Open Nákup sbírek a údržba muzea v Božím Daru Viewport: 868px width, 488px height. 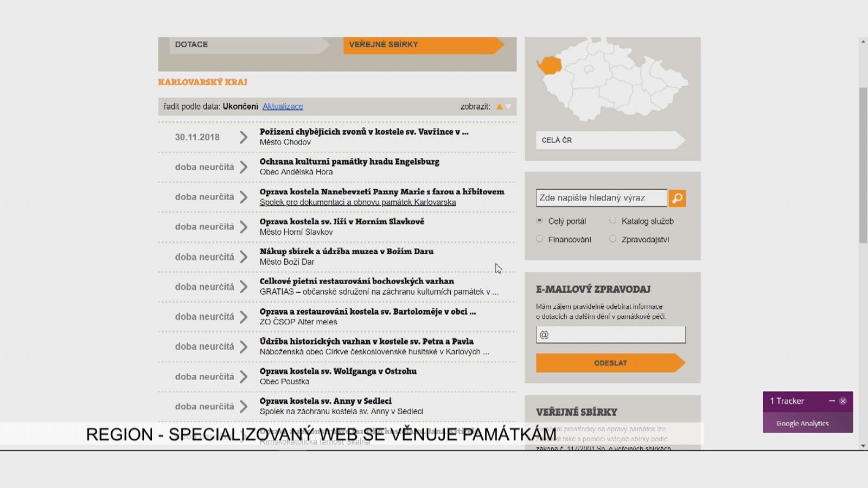[347, 252]
